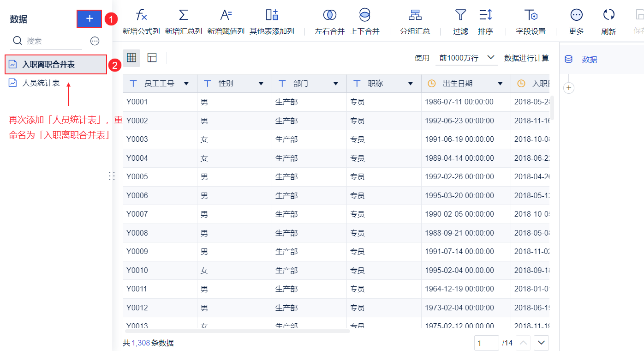The width and height of the screenshot is (644, 351).
Task: Click the 1,308 row count link
Action: pyautogui.click(x=141, y=343)
